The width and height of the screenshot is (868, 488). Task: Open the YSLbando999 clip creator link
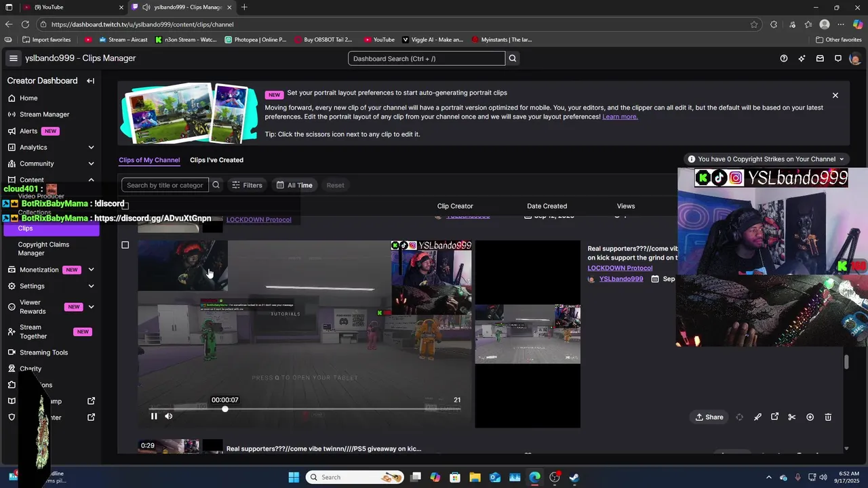click(x=621, y=279)
